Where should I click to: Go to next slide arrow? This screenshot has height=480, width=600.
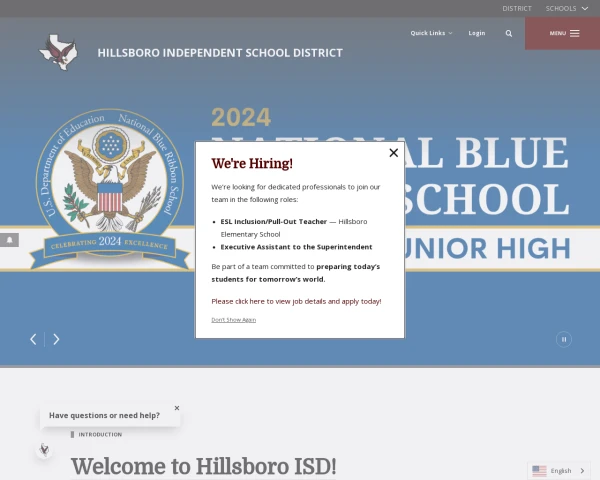click(x=56, y=339)
